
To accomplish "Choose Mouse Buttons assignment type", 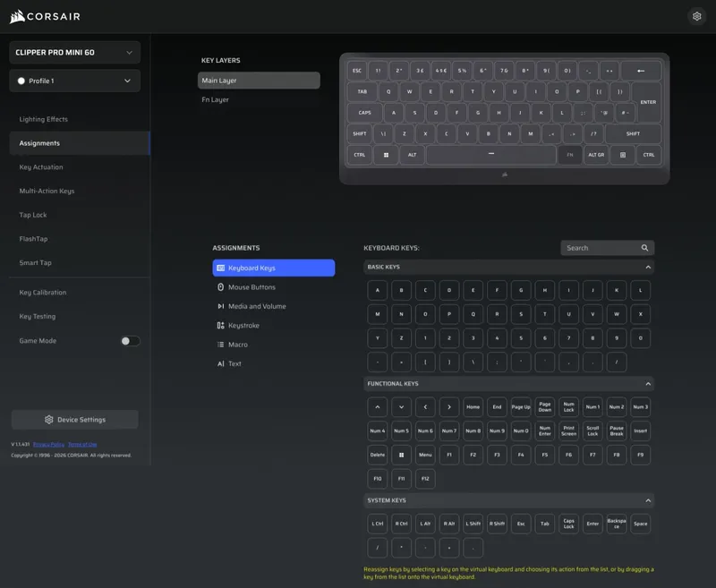I will [274, 287].
